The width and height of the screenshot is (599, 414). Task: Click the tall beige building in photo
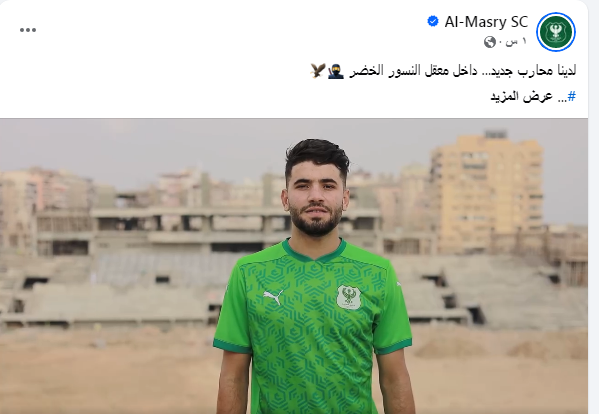point(487,191)
